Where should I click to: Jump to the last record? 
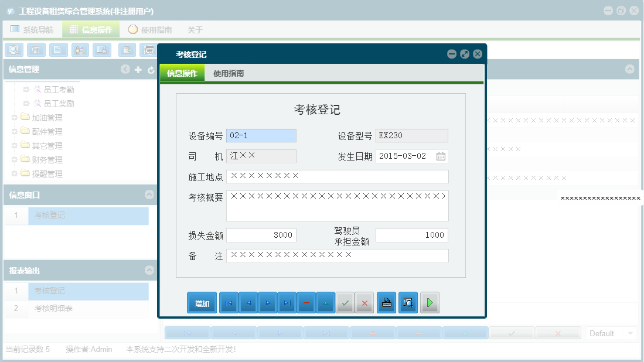pos(287,303)
